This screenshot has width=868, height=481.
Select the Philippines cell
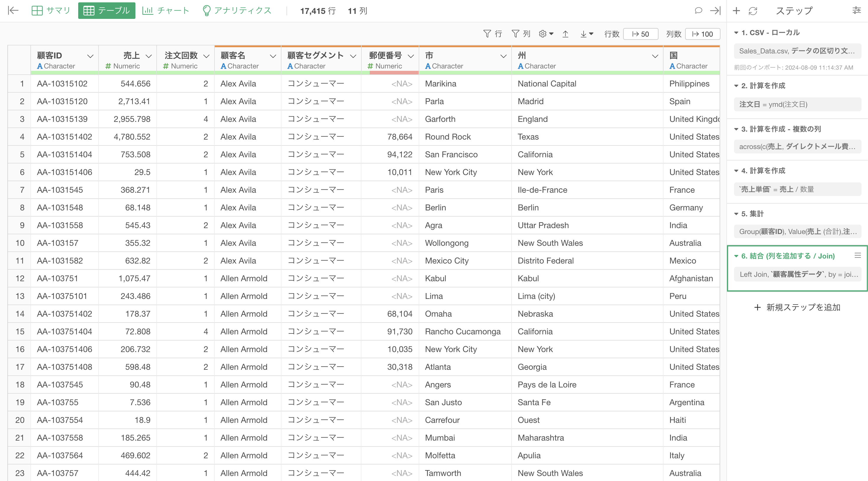(x=692, y=84)
